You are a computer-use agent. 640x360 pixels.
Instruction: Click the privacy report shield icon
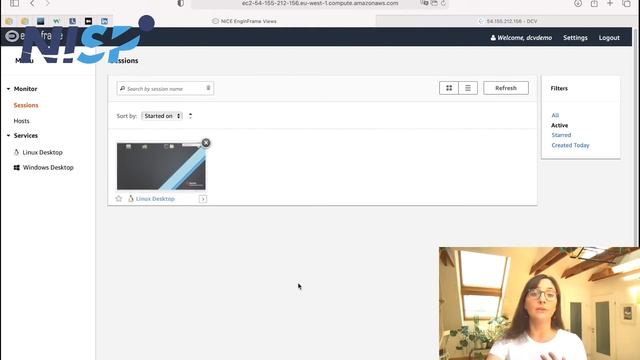[x=180, y=3]
